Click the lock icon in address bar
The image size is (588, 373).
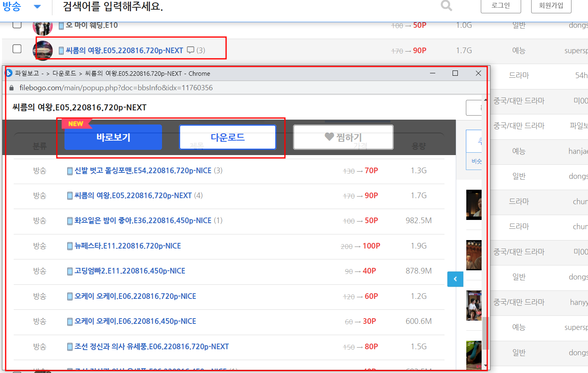[11, 88]
